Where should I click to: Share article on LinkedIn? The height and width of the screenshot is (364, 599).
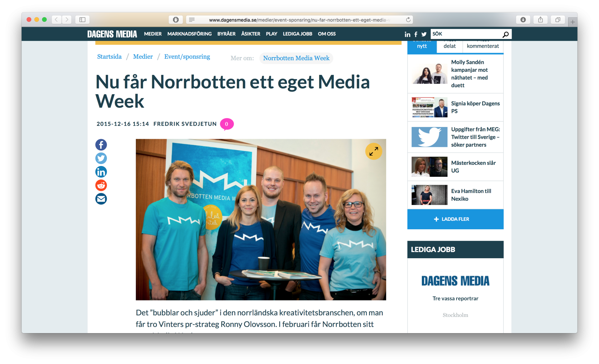tap(101, 172)
